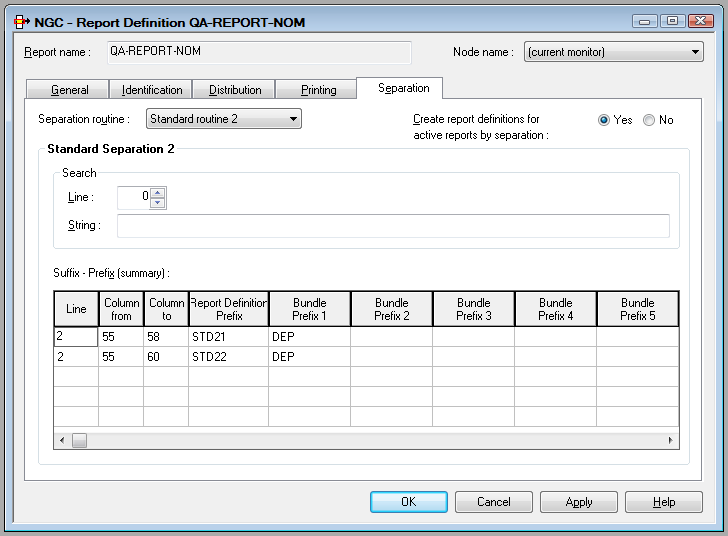Increase the Line value with up arrow

[158, 193]
